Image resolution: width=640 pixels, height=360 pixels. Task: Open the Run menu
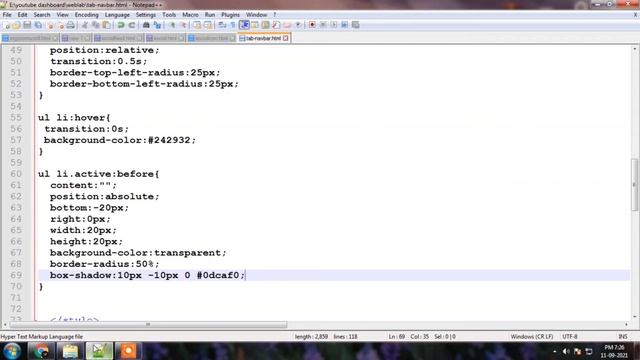pos(210,15)
